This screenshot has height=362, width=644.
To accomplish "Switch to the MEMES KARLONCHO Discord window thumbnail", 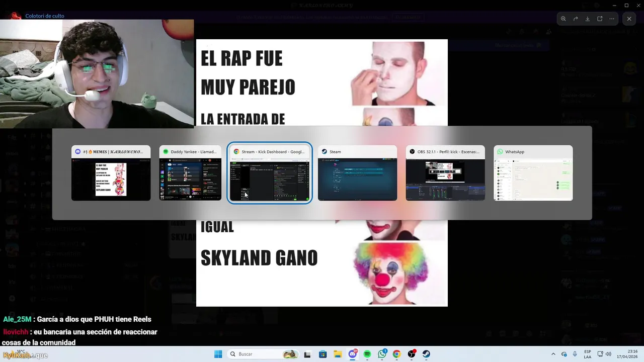I will (x=111, y=173).
